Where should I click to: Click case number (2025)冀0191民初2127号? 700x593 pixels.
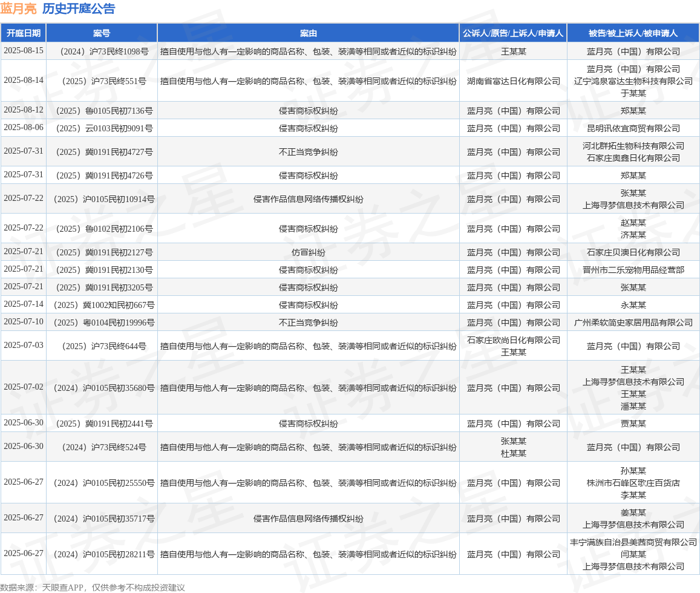coord(101,252)
